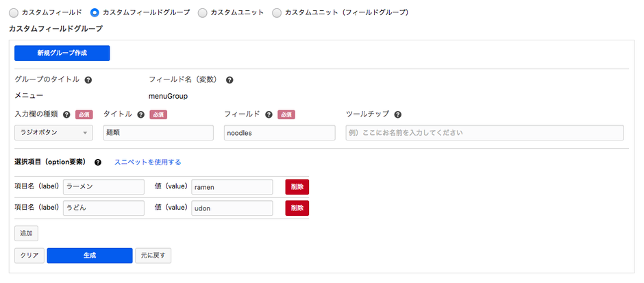Click the 新規グループ作成 button

pyautogui.click(x=62, y=53)
